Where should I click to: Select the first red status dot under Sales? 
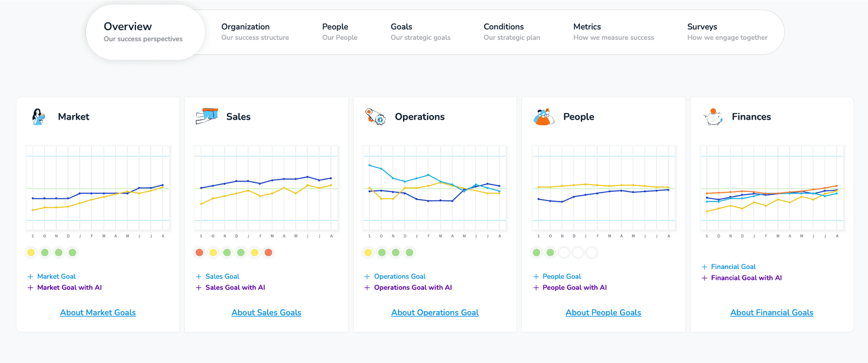pos(199,252)
